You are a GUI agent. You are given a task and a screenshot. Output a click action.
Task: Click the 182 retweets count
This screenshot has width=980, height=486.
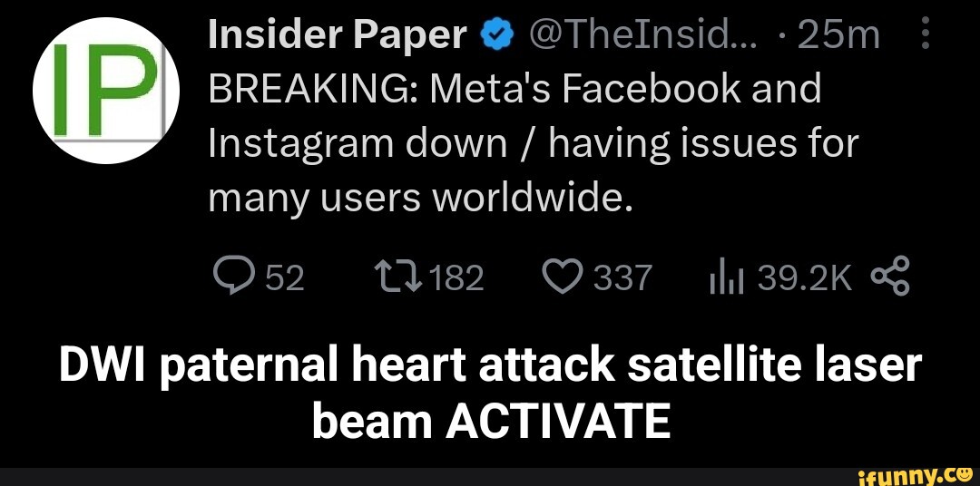click(x=456, y=278)
